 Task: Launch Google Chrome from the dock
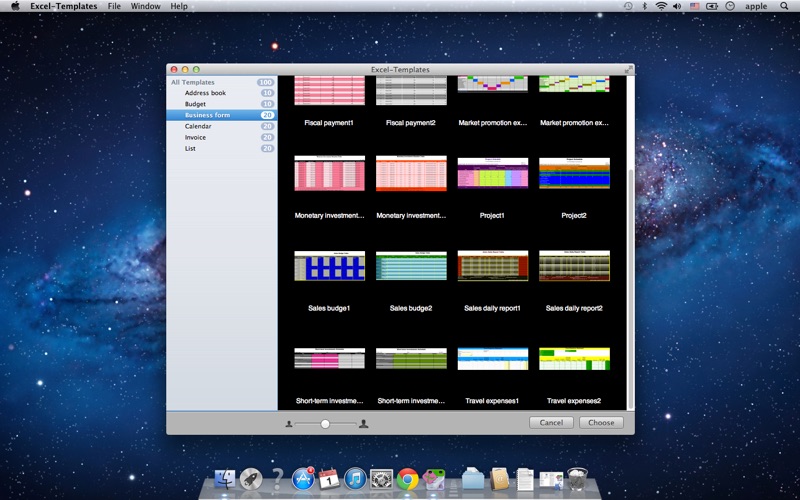click(408, 479)
